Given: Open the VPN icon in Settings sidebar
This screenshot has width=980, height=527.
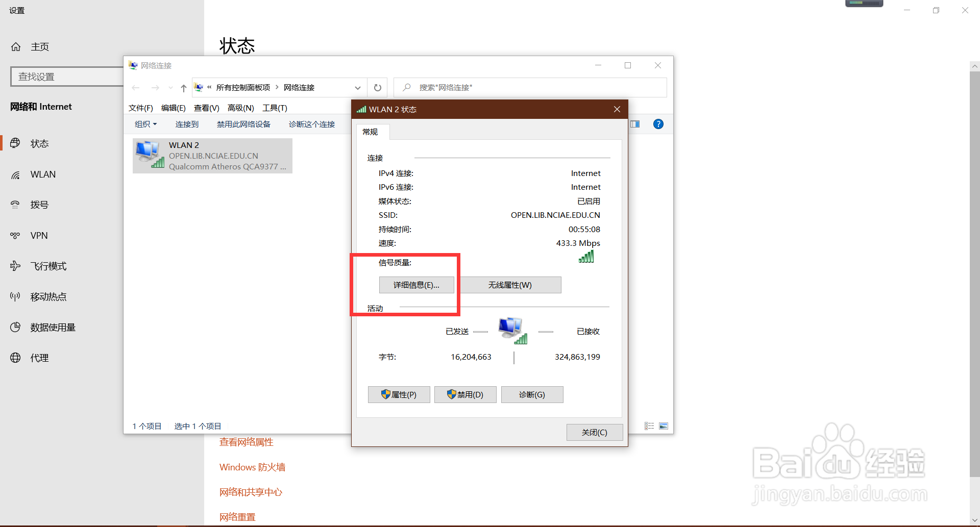Looking at the screenshot, I should (x=15, y=236).
